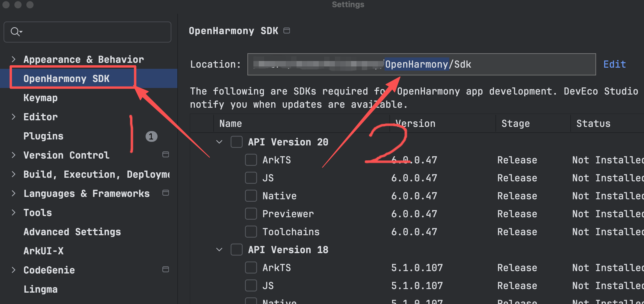
Task: Check the Native 6.0.0.47 checkbox
Action: click(x=251, y=196)
